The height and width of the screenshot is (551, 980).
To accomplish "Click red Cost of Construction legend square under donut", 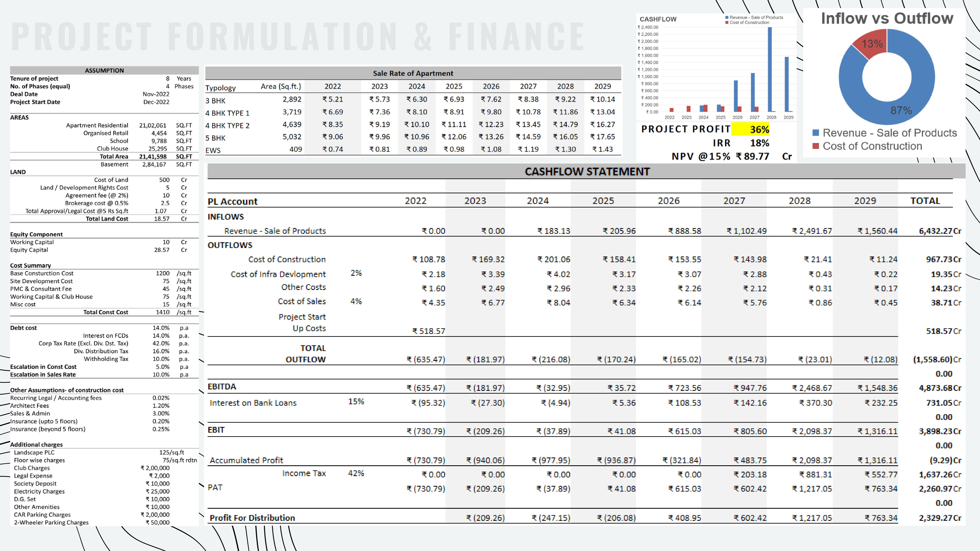I will pos(816,146).
